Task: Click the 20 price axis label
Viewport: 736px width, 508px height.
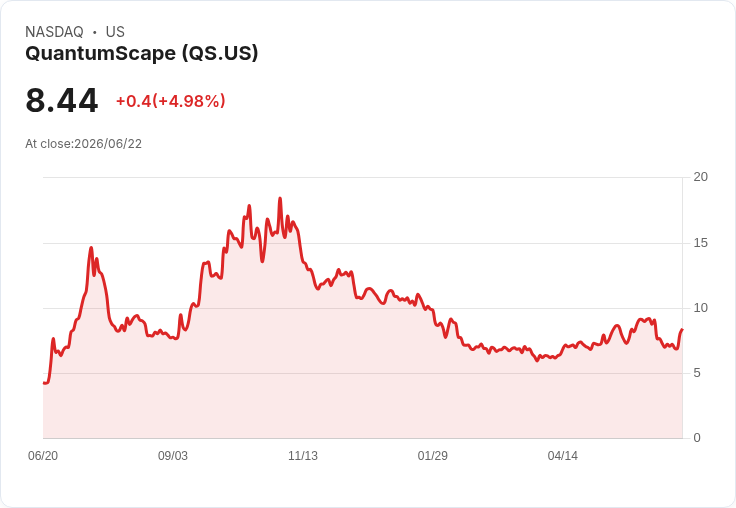Action: 700,177
